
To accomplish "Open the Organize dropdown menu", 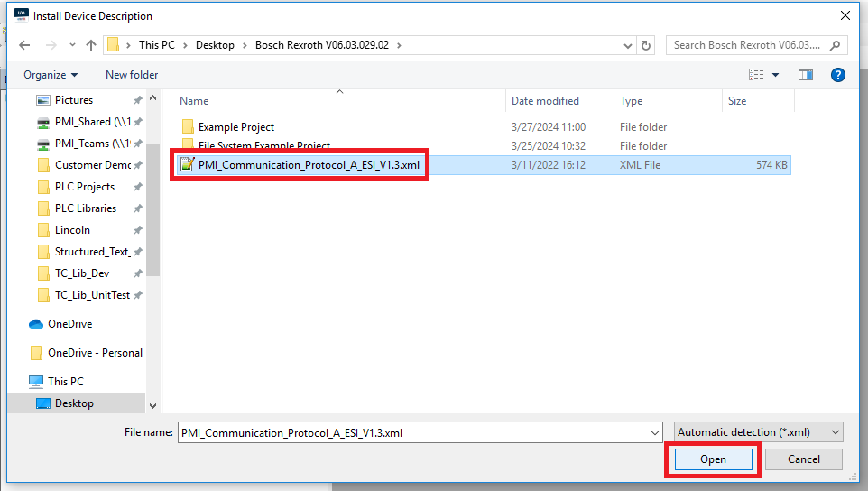I will pyautogui.click(x=51, y=75).
